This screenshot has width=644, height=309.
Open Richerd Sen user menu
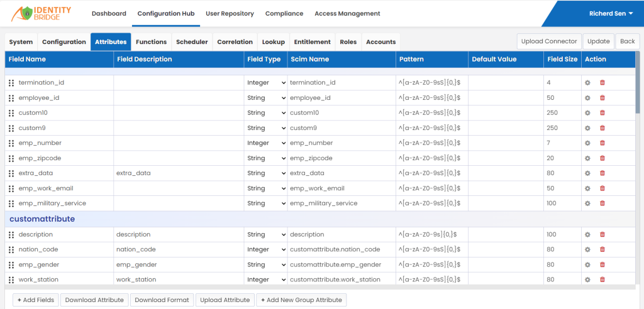[x=611, y=14]
